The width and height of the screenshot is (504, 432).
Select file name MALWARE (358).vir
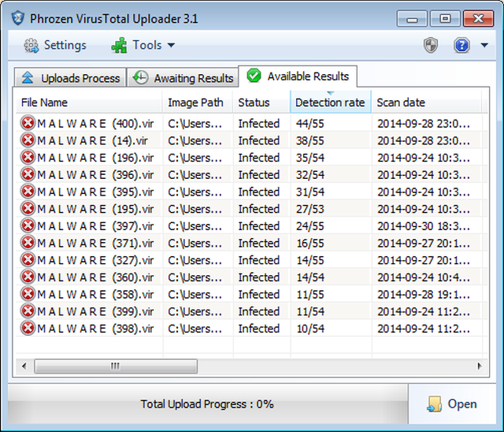pos(95,294)
